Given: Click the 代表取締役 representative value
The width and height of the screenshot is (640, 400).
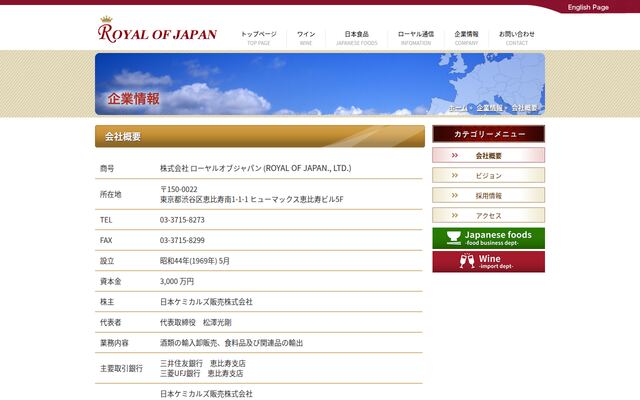Looking at the screenshot, I should tap(196, 322).
